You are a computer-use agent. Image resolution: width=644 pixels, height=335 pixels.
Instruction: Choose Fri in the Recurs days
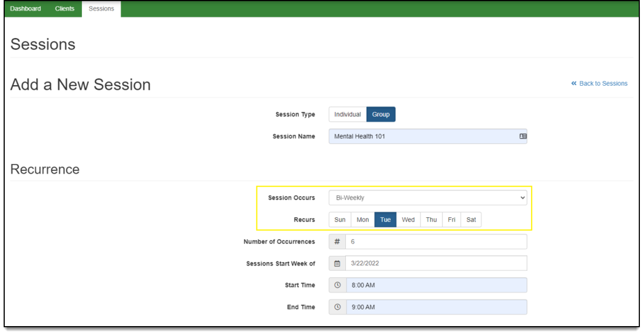click(x=451, y=220)
